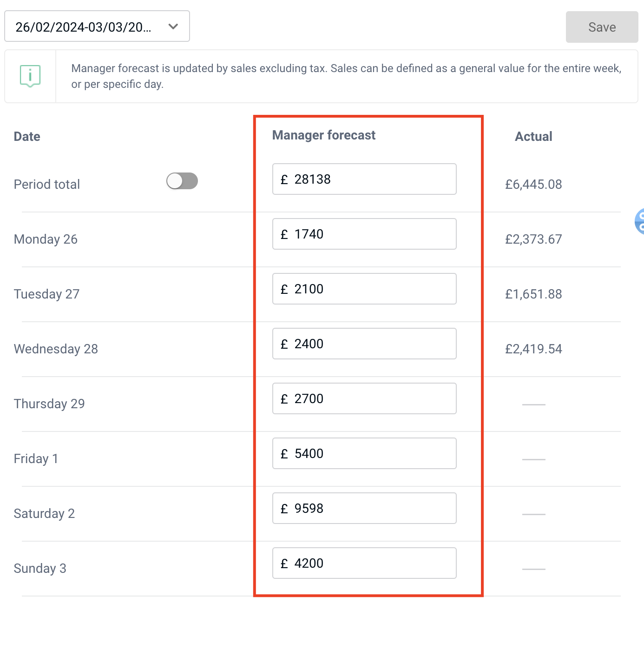Edit the Sunday 3 forecast value
Image resolution: width=644 pixels, height=663 pixels.
(364, 563)
